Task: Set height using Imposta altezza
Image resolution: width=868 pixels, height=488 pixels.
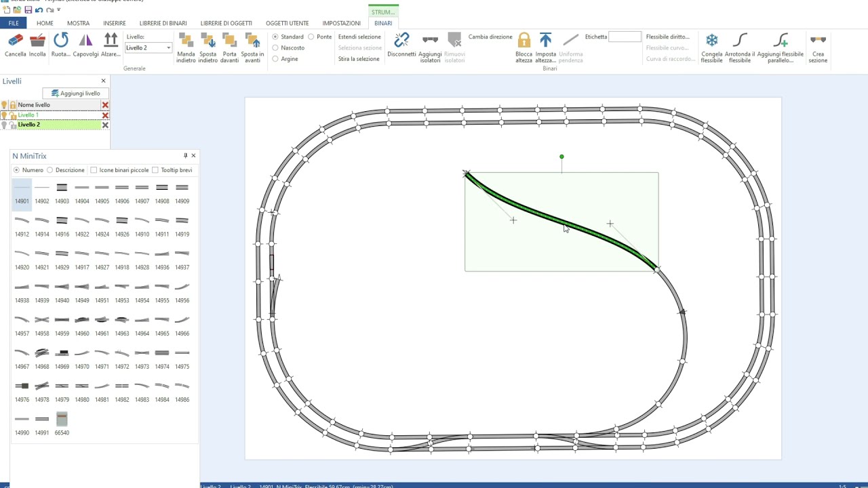Action: click(545, 47)
